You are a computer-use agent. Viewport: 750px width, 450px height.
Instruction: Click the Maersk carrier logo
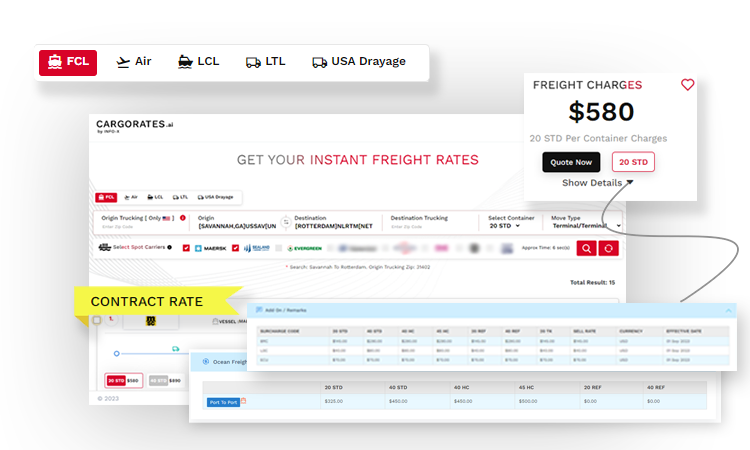click(210, 248)
